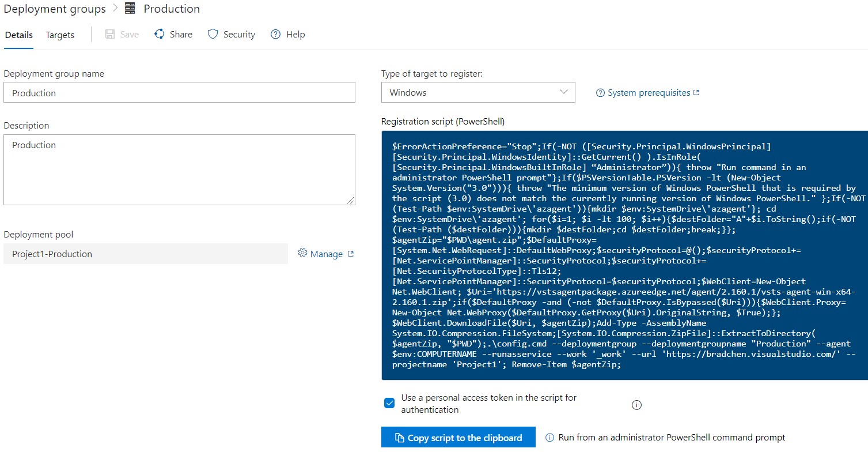This screenshot has height=452, width=868.
Task: Click the Help question mark icon
Action: click(x=275, y=34)
